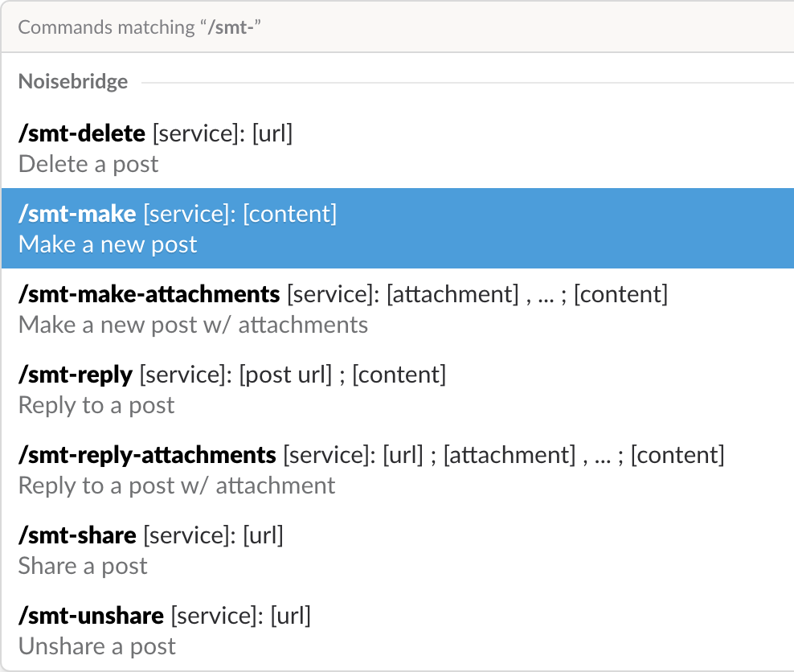Click the [service]: [content] hint after /smt-make
Viewport: 794px width, 672px height.
click(240, 214)
